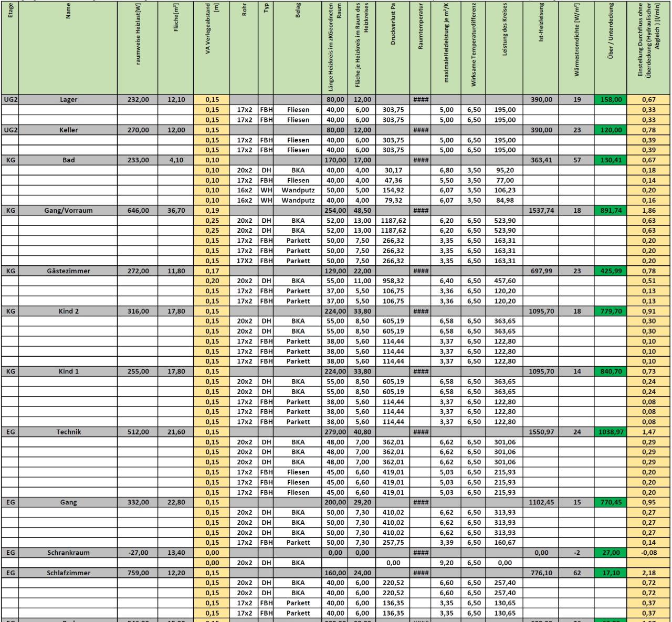Click the green cell '1038,97'
The height and width of the screenshot is (622, 672).
click(x=611, y=432)
